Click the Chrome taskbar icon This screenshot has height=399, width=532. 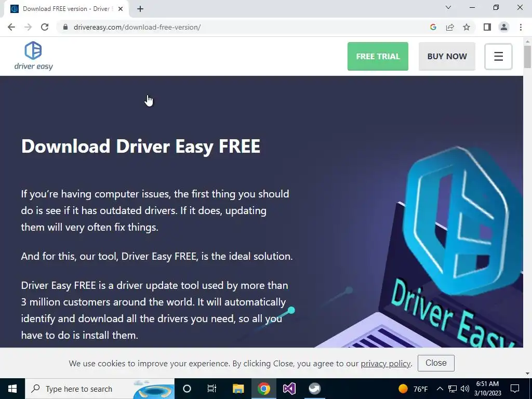[x=263, y=389]
